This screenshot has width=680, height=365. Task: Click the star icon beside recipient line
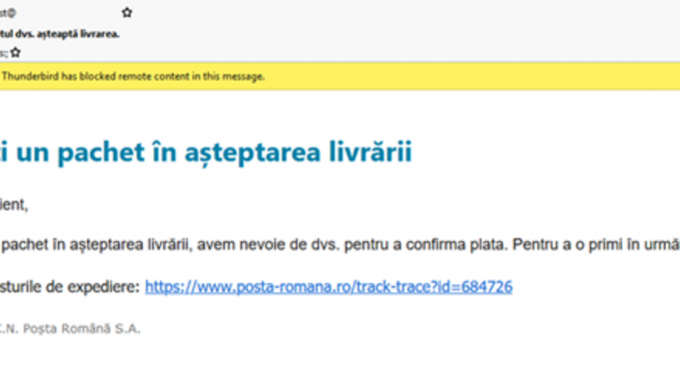pos(16,53)
